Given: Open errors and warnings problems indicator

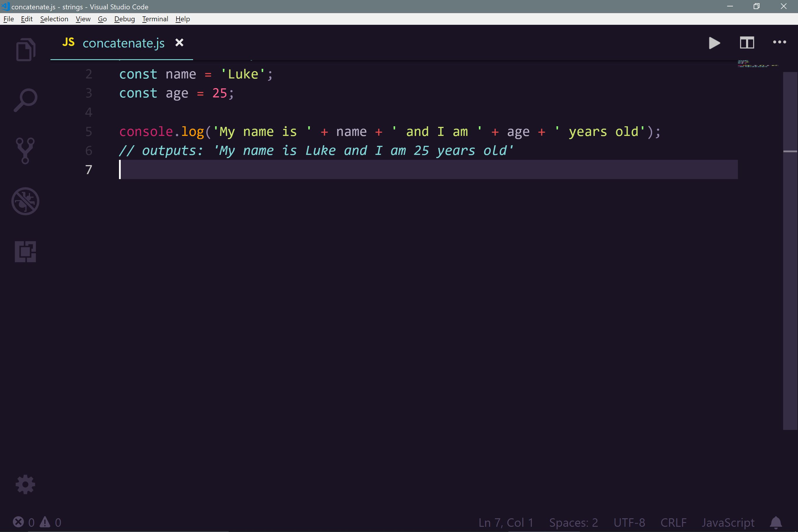Looking at the screenshot, I should coord(37,522).
